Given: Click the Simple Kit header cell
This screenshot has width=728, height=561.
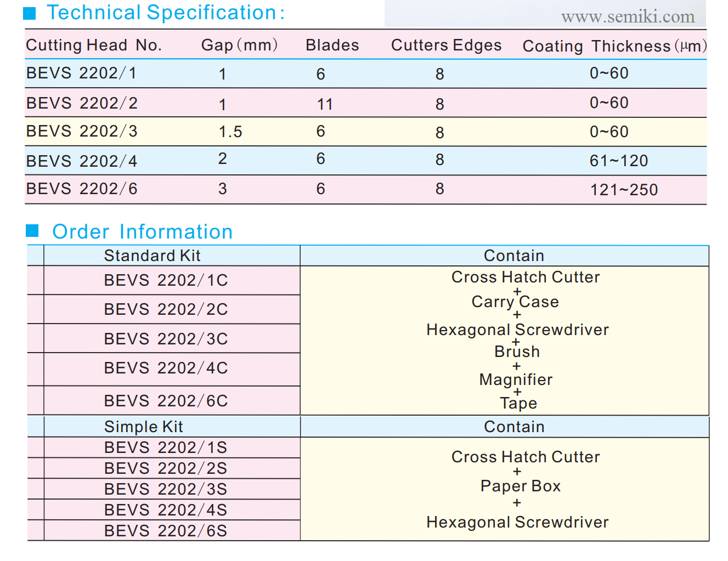Looking at the screenshot, I should tap(172, 427).
